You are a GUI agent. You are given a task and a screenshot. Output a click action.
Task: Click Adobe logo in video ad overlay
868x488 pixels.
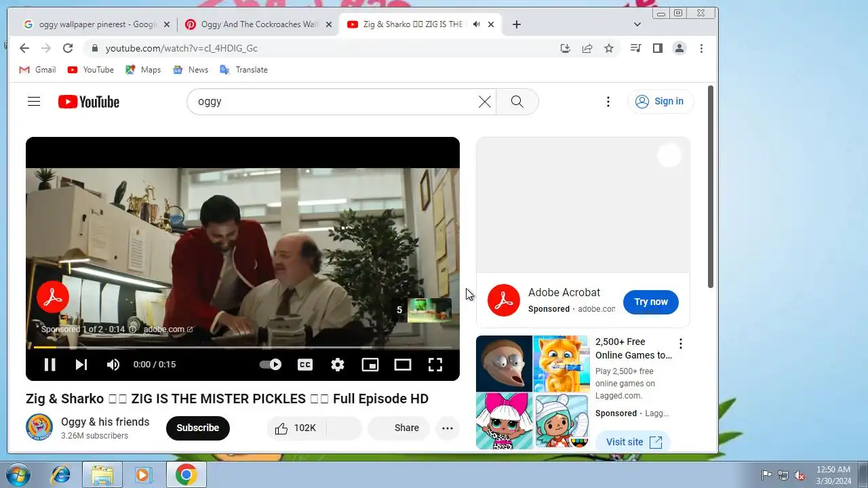tap(53, 297)
